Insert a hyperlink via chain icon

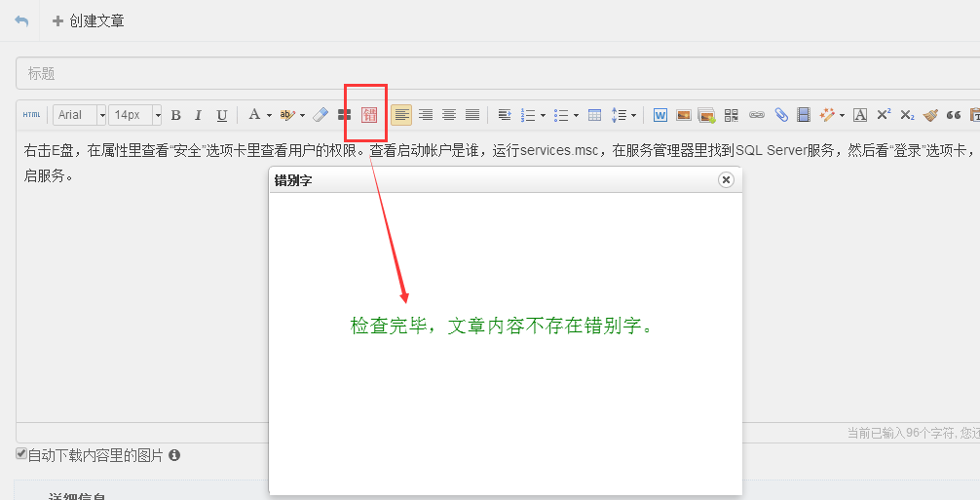tap(757, 115)
